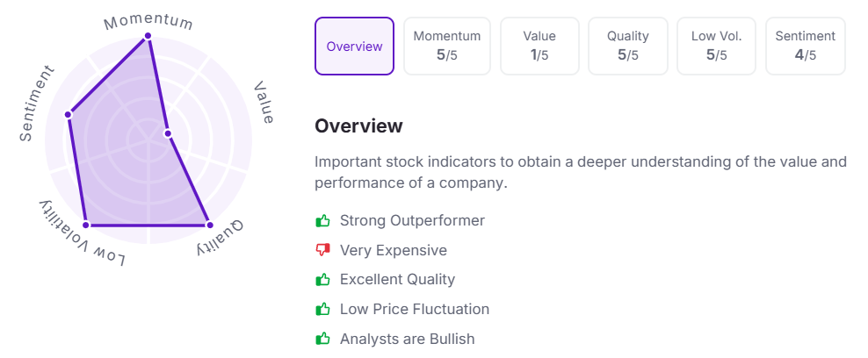Click thumbs-up icon beside Low Price Fluctuation
This screenshot has width=868, height=358.
pyautogui.click(x=322, y=309)
